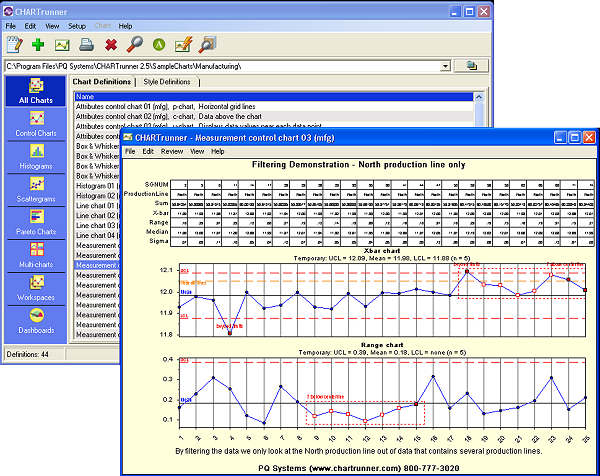The width and height of the screenshot is (600, 476).
Task: Click the CHARTrunner main window title icon
Action: [x=8, y=11]
